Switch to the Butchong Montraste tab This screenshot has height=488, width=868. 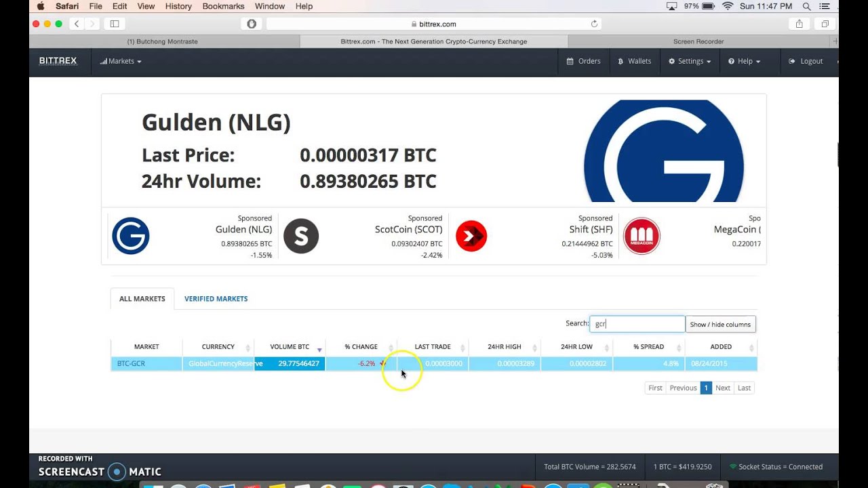(163, 41)
